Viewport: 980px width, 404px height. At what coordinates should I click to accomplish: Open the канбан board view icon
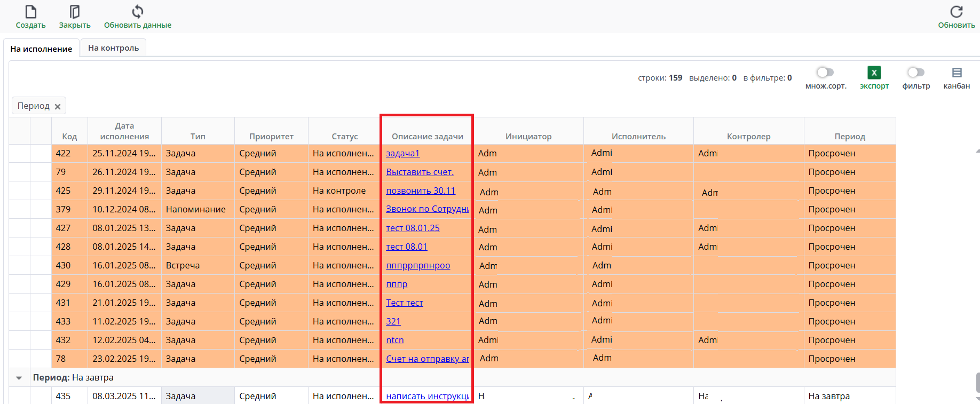[x=957, y=73]
